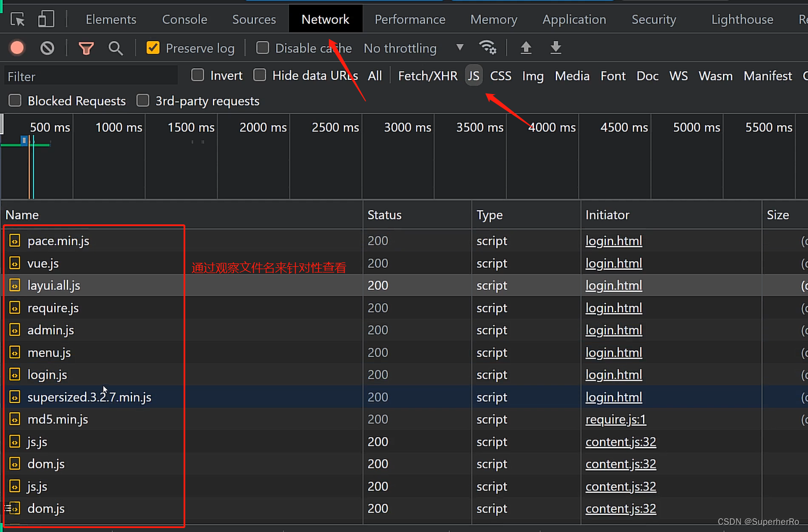Select the login.js request row

click(404, 375)
